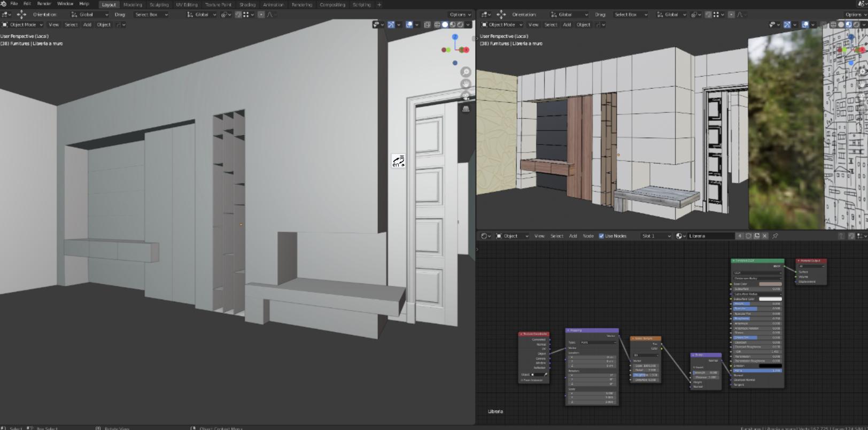Toggle orthographic grid view icon in left viewport
This screenshot has width=868, height=430.
pyautogui.click(x=466, y=109)
